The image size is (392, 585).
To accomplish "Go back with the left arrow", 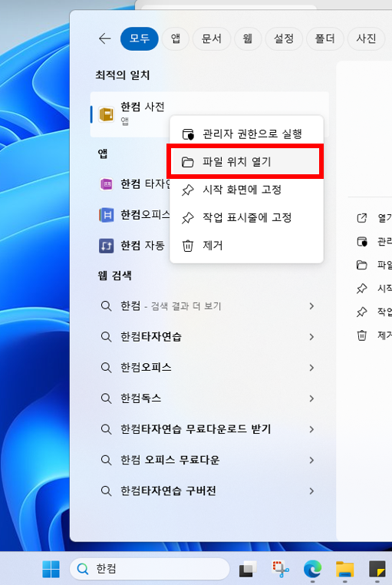I will (x=105, y=38).
